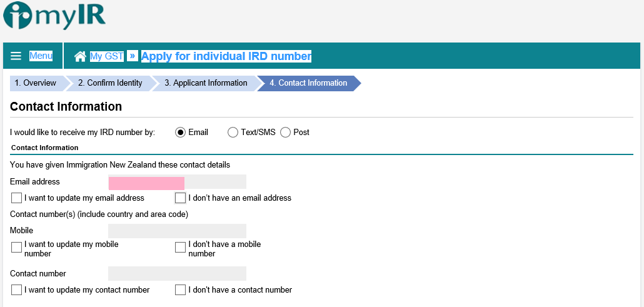Open the hamburger Menu icon
Screen dimensions: 644x307
pos(16,56)
